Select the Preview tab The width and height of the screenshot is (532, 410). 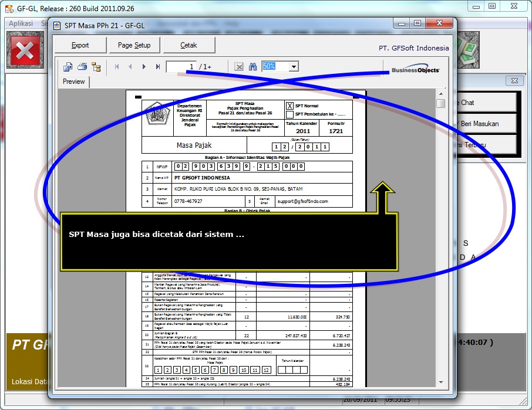pyautogui.click(x=73, y=82)
